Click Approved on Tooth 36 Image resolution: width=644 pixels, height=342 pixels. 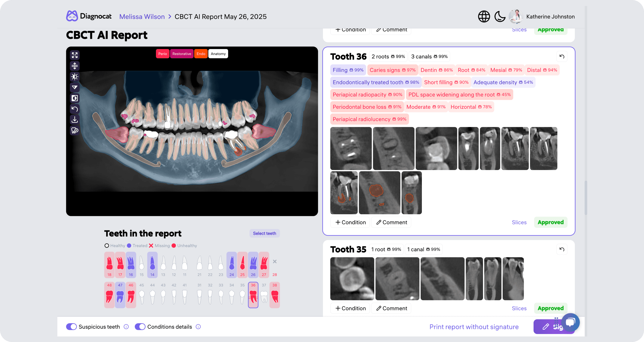click(x=551, y=222)
